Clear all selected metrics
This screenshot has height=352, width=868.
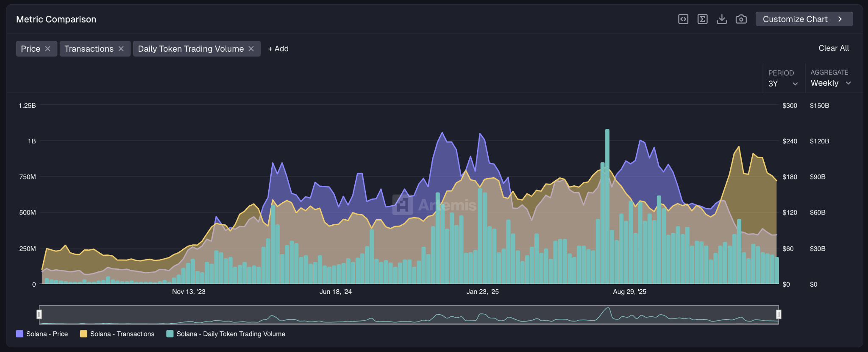tap(834, 48)
